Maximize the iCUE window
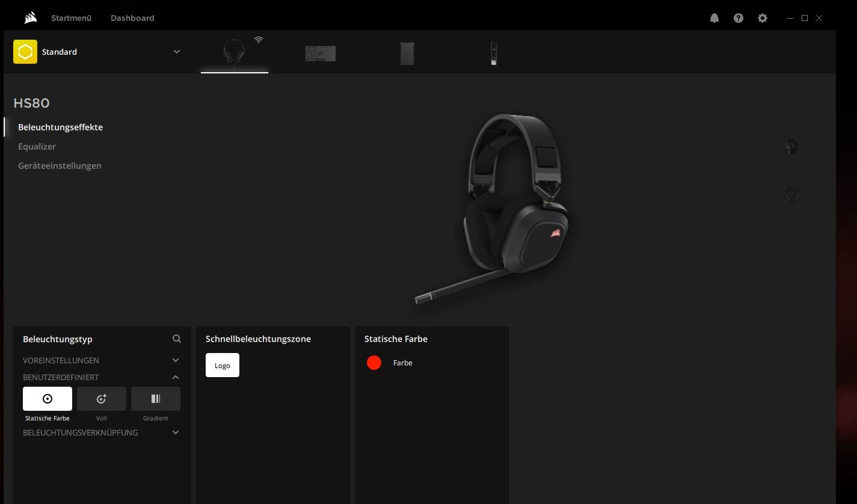Viewport: 857px width, 504px height. coord(805,18)
